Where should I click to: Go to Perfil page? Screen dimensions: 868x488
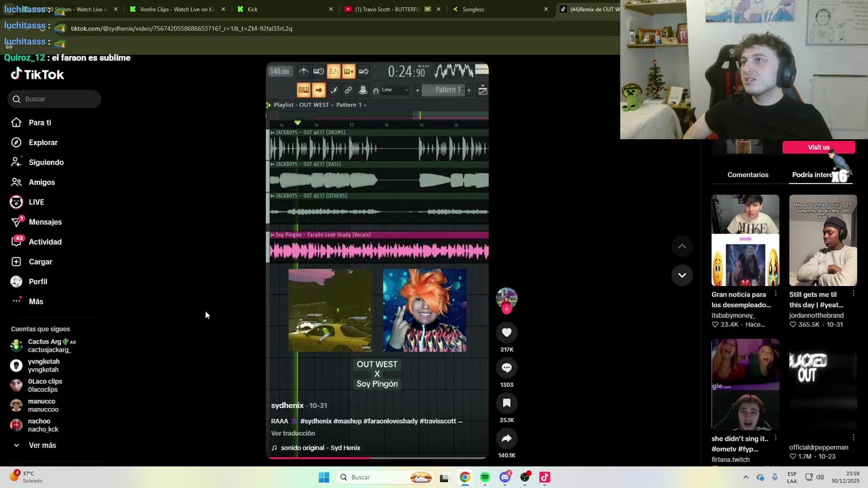click(x=29, y=281)
